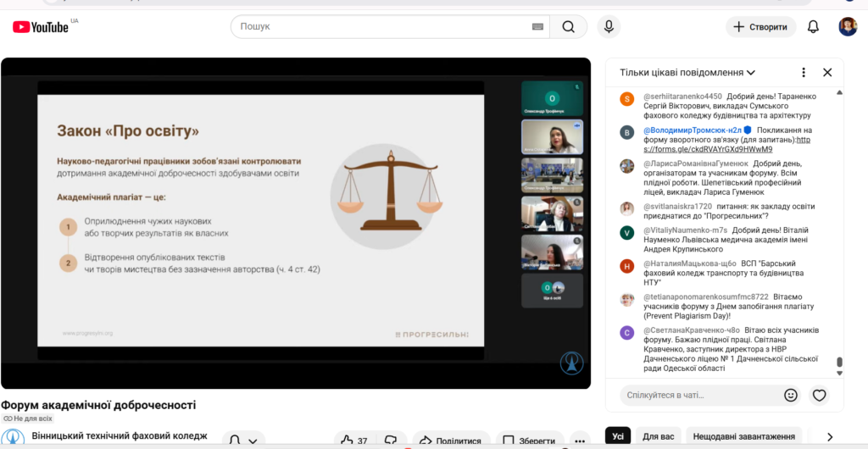Send a heart reaction in chat
Screen dimensions: 868x449
(x=819, y=395)
